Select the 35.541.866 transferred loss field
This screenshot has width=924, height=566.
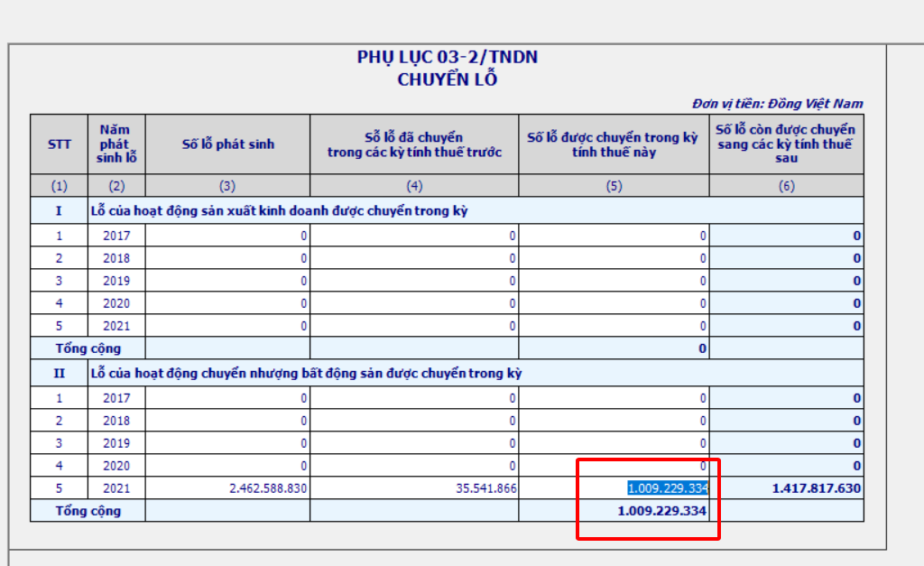(414, 488)
